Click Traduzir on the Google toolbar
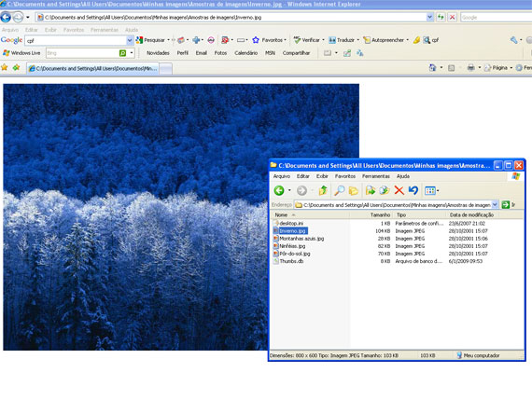 pos(343,40)
